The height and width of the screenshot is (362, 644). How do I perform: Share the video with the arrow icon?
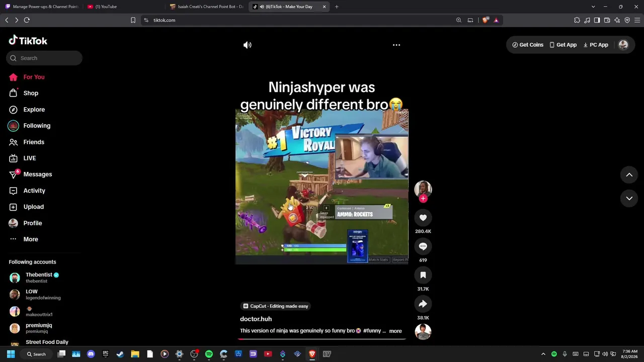click(x=423, y=304)
